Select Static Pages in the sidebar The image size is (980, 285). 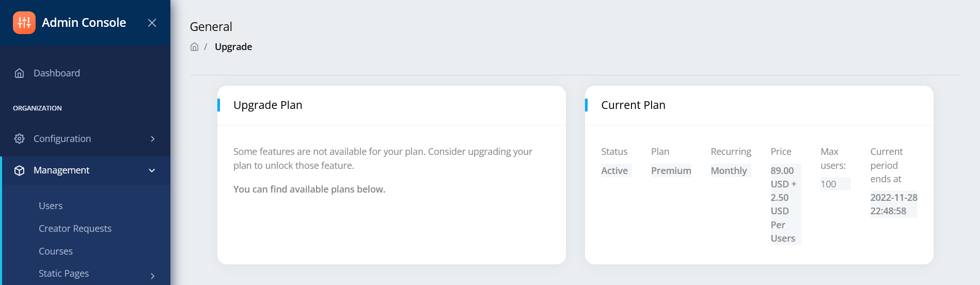[x=64, y=274]
